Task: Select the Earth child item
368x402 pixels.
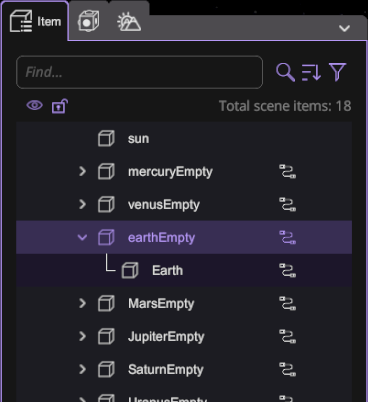Action: (184, 271)
